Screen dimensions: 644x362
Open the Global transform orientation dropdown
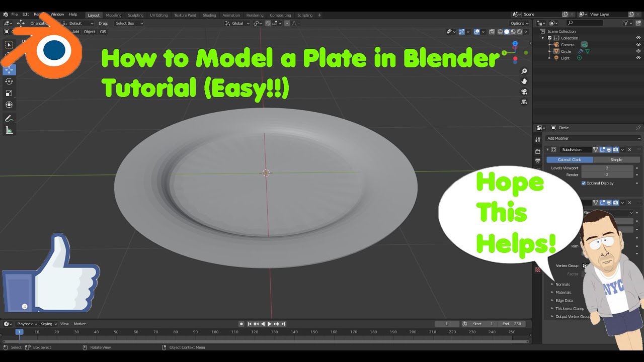coord(236,23)
